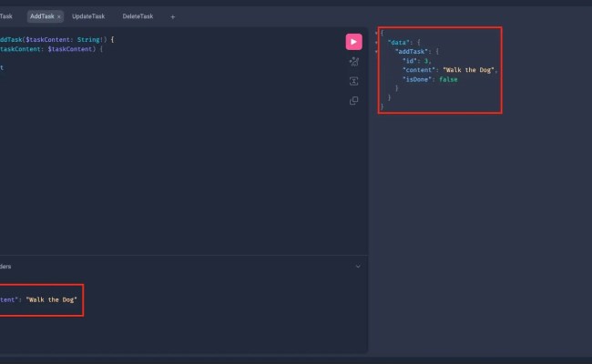Viewport: 592px width, 364px height.
Task: Collapse the "addTask" object in the response
Action: coord(376,52)
